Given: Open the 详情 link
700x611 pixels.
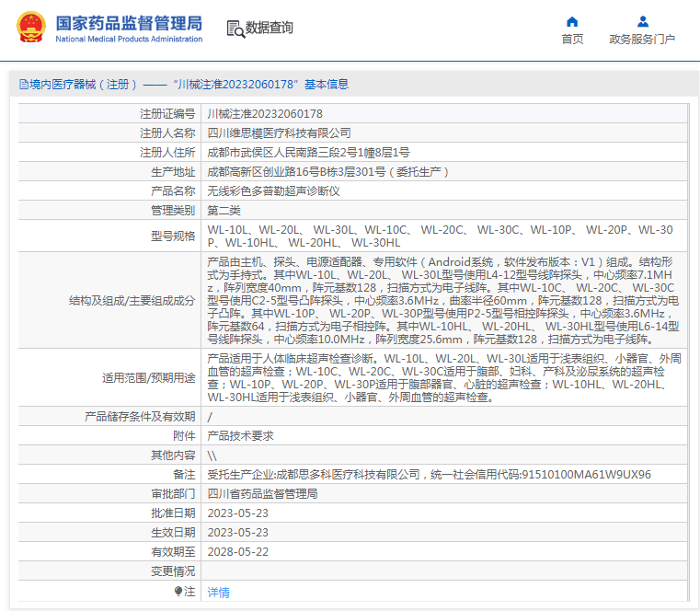Looking at the screenshot, I should [x=218, y=592].
